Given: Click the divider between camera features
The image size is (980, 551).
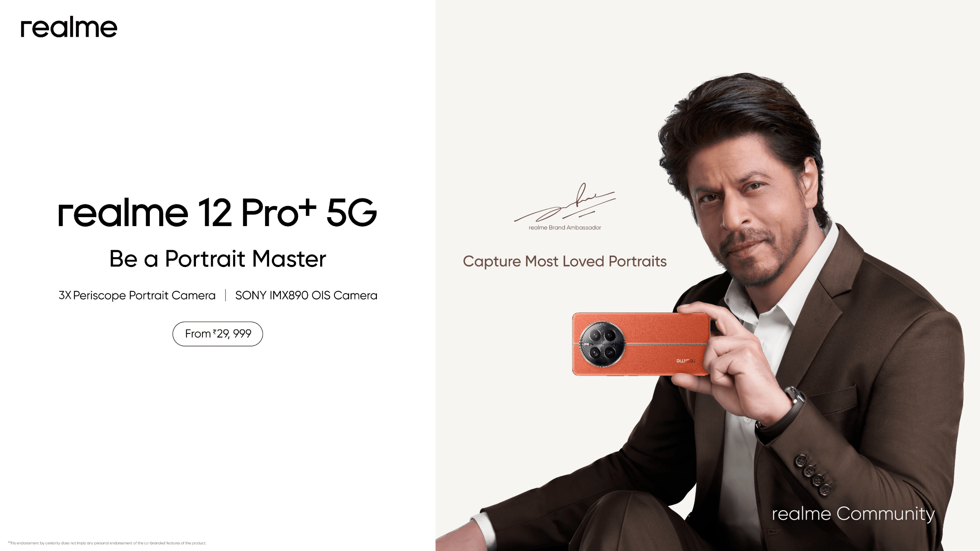Looking at the screenshot, I should click(225, 295).
